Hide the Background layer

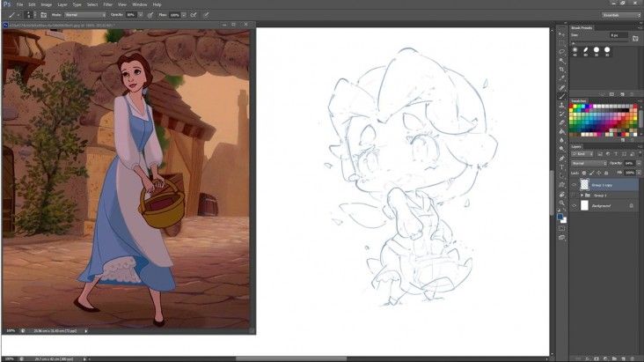[x=574, y=205]
